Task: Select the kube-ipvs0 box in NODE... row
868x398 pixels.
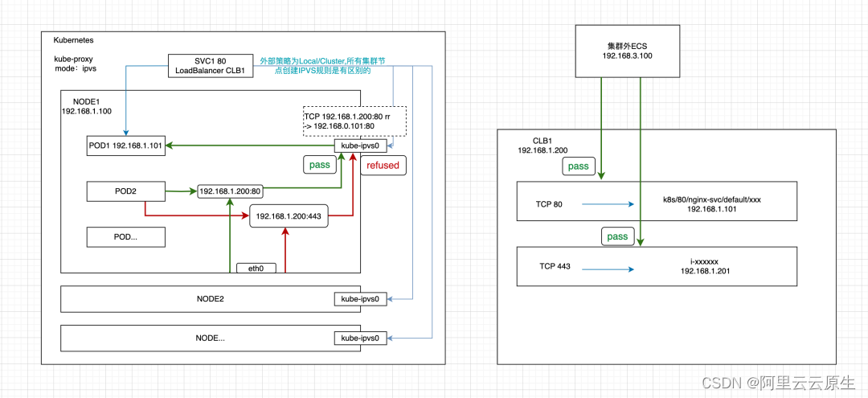Action: pos(360,338)
